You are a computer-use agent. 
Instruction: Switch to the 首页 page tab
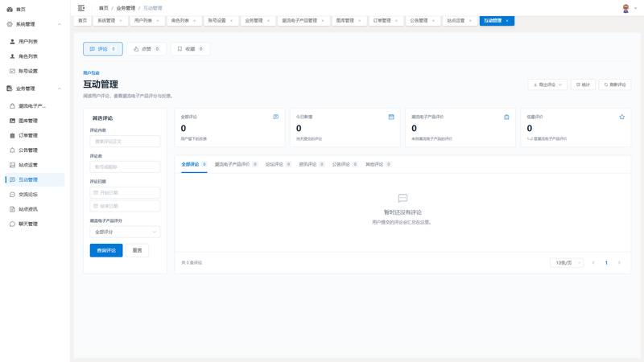pos(83,21)
